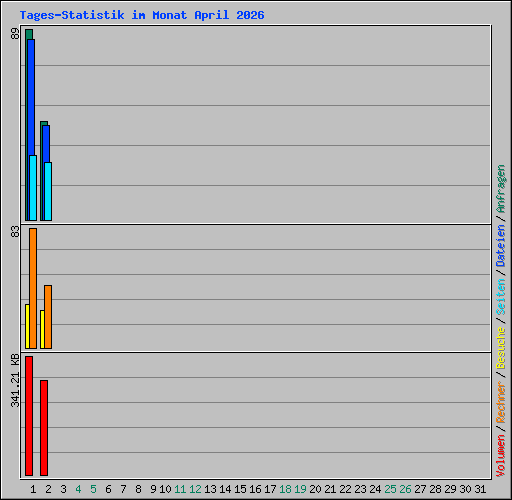Click the red Volumen bar for day 1

29,416
